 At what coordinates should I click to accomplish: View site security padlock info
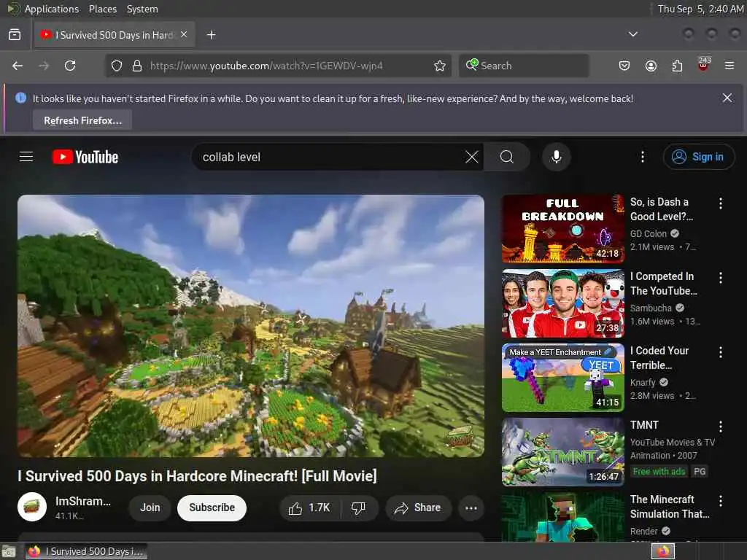(x=137, y=66)
